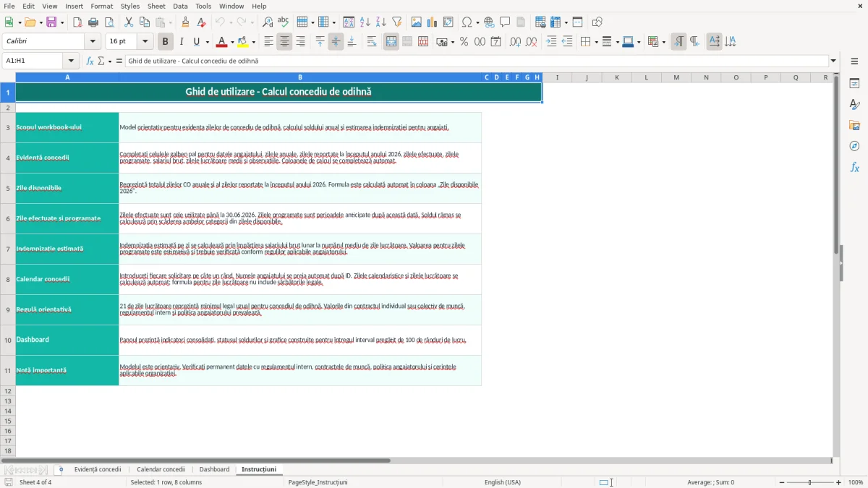Open the Paste options dropdown arrow
Image resolution: width=868 pixels, height=488 pixels.
[x=170, y=22]
